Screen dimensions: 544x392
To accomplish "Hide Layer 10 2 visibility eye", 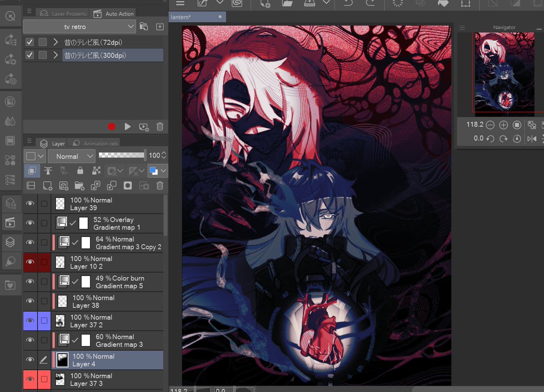I will click(30, 262).
